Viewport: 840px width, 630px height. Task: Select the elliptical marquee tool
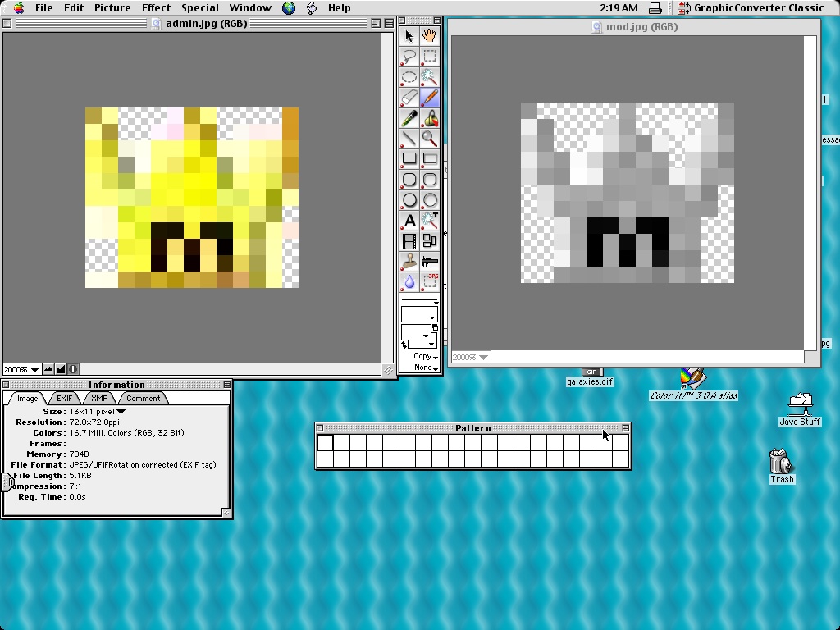click(x=409, y=77)
